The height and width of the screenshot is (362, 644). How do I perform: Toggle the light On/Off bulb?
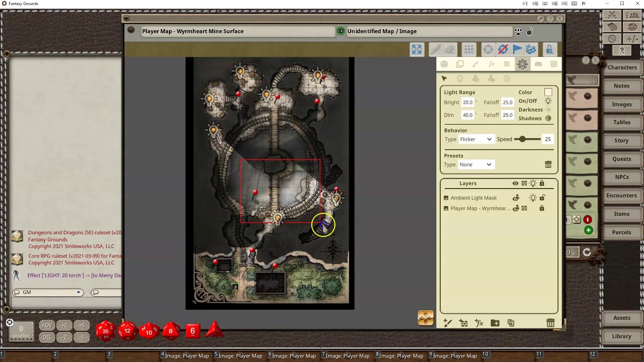548,101
